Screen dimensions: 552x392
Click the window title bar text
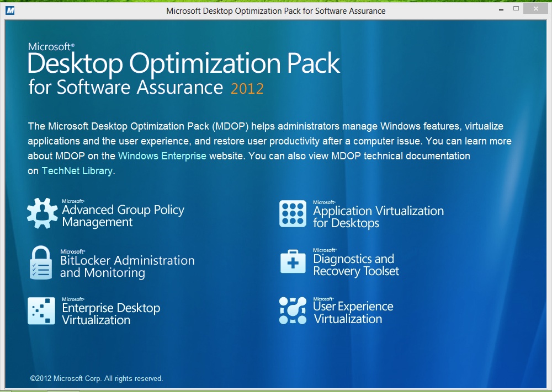[x=275, y=10]
